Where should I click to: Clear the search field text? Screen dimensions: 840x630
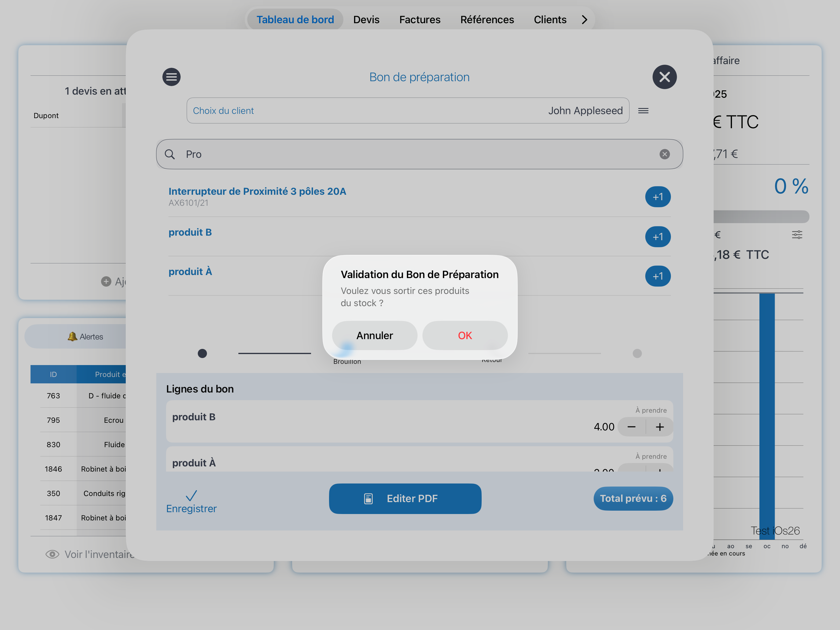pyautogui.click(x=664, y=154)
